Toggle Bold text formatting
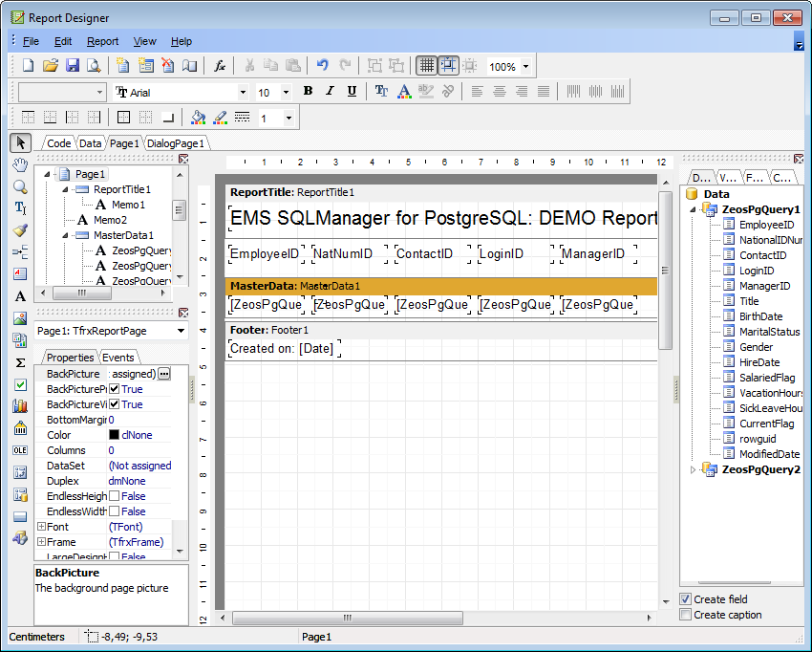Viewport: 812px width, 652px height. pos(307,91)
